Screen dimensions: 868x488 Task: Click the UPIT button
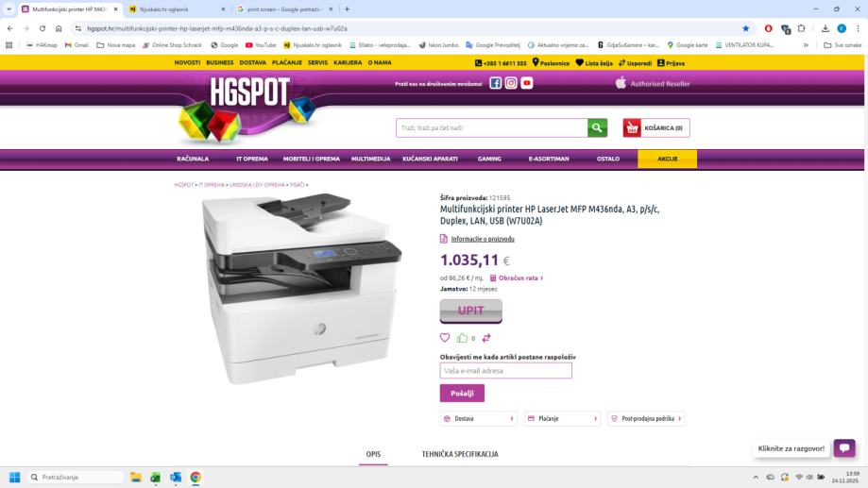(x=471, y=311)
